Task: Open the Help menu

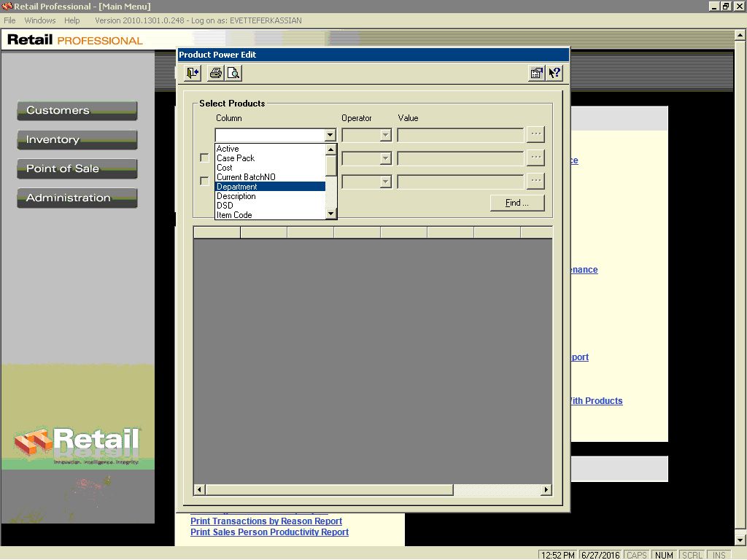Action: pos(72,20)
